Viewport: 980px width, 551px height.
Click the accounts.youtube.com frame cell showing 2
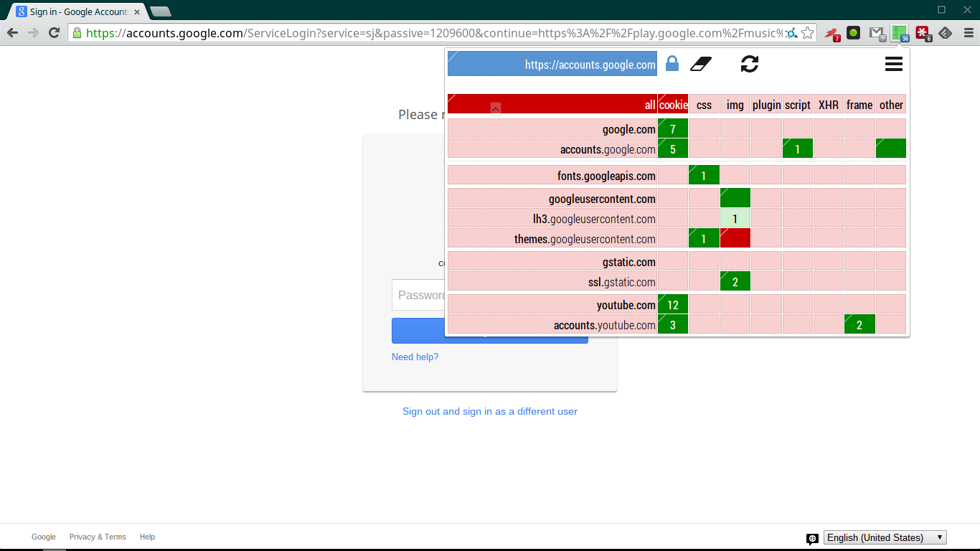pyautogui.click(x=859, y=324)
